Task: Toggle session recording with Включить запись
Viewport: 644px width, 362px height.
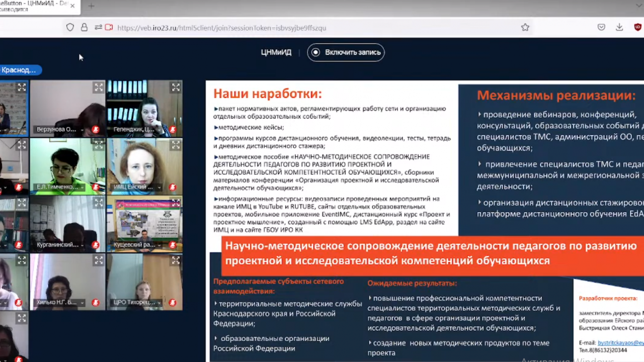Action: (346, 52)
